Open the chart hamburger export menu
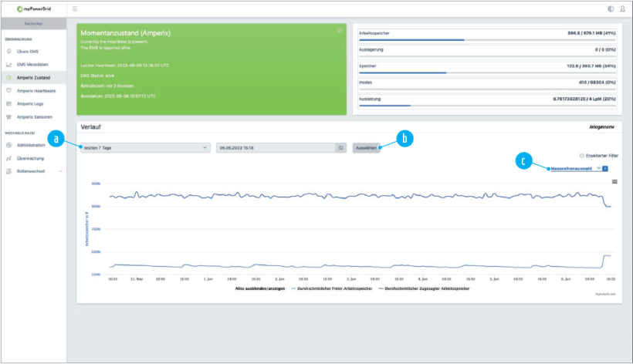Viewport: 633px width, 364px height. [614, 181]
